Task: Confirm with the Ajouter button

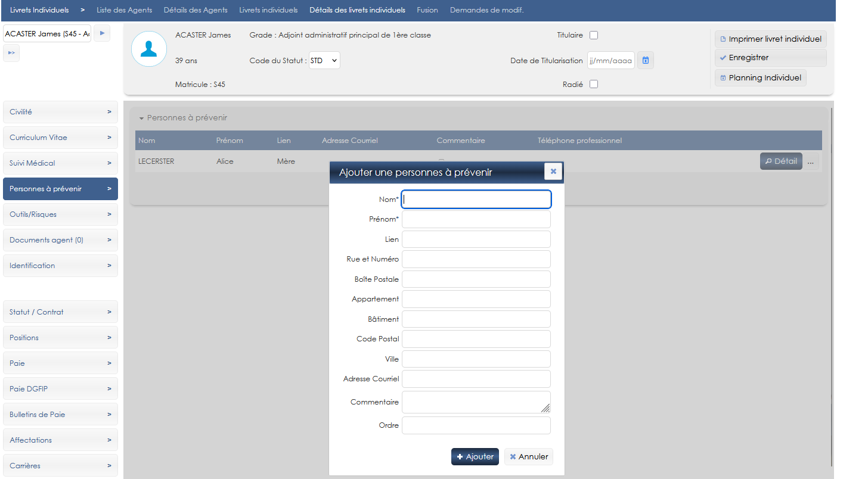Action: click(x=475, y=456)
